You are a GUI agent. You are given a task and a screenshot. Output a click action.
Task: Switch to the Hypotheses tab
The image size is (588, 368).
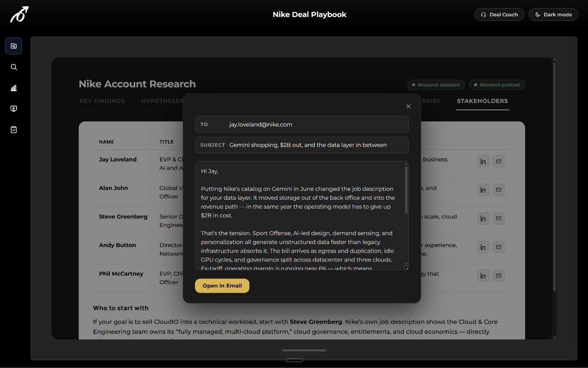[x=162, y=101]
